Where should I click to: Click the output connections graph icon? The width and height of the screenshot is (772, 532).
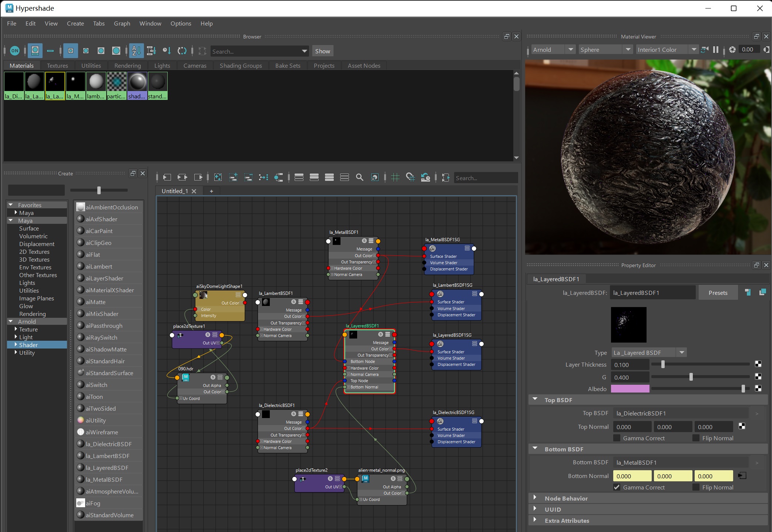198,178
